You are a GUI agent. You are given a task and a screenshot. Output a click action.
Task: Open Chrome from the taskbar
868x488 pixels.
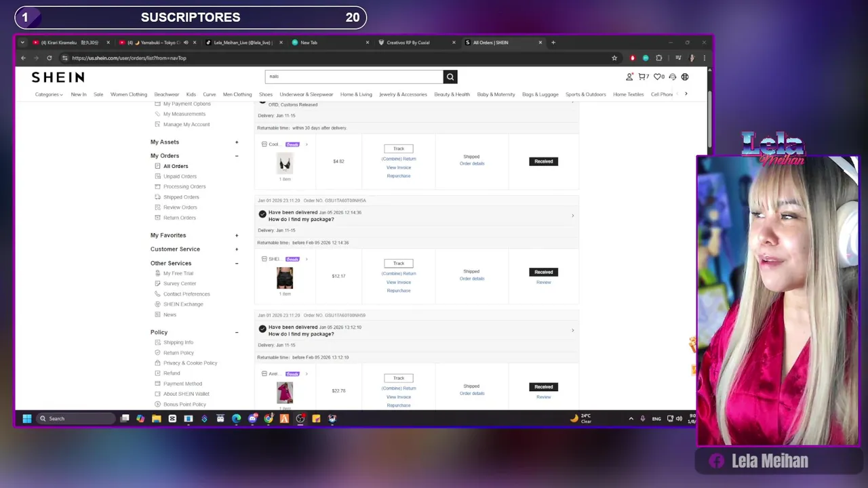pyautogui.click(x=268, y=418)
